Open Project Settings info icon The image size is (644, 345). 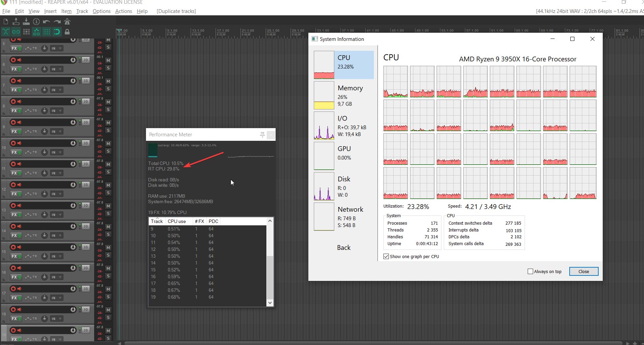(x=36, y=22)
